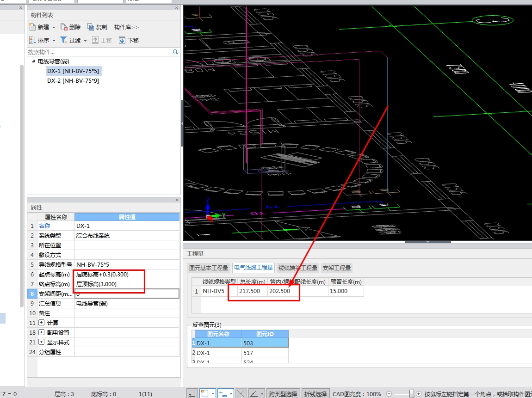Image resolution: width=532 pixels, height=398 pixels.
Task: Toggle the orthogonal mode icon in status bar
Action: (192, 393)
